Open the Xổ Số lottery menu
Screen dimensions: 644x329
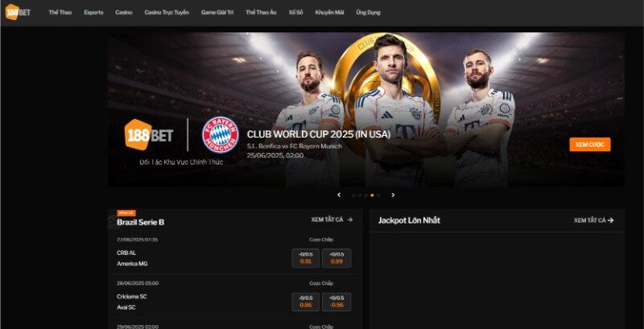(295, 12)
